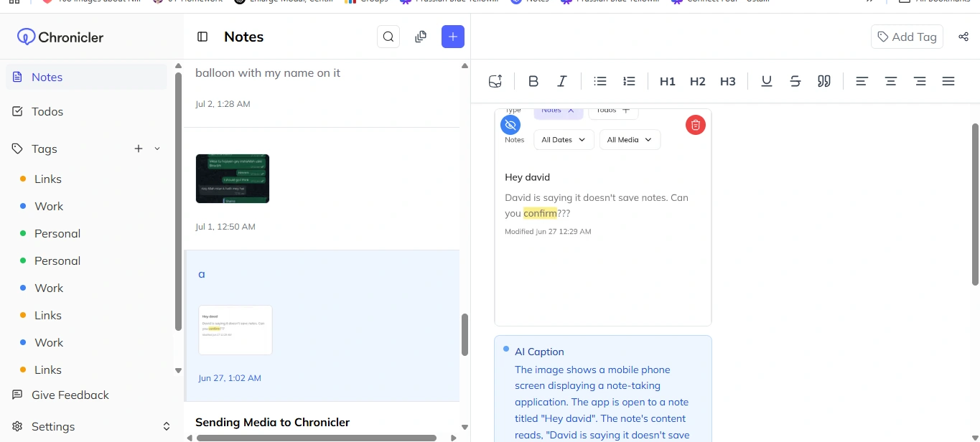Screen dimensions: 980x442
Task: Open note search with magnifier icon
Action: pyautogui.click(x=388, y=37)
